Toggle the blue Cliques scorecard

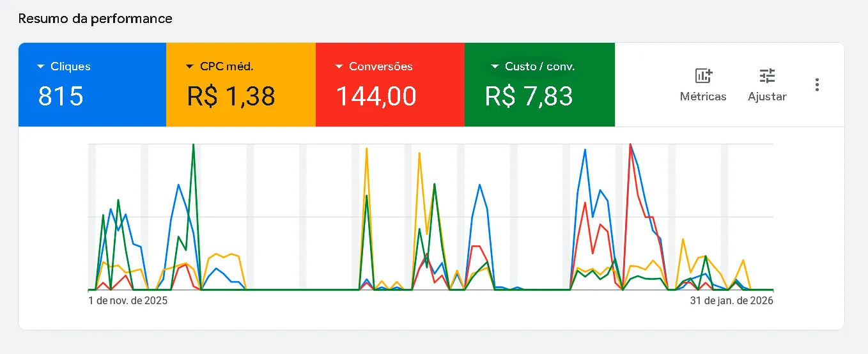point(92,85)
